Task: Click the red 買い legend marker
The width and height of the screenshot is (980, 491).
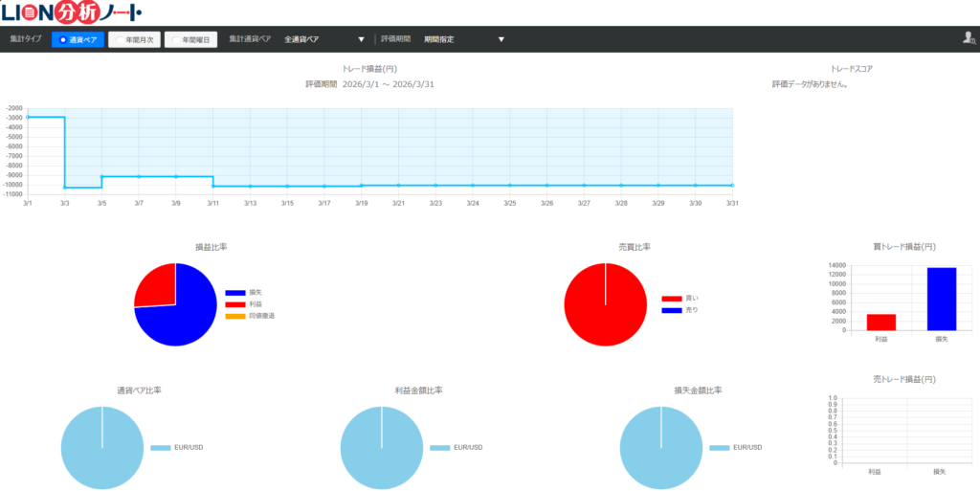Action: [x=671, y=299]
